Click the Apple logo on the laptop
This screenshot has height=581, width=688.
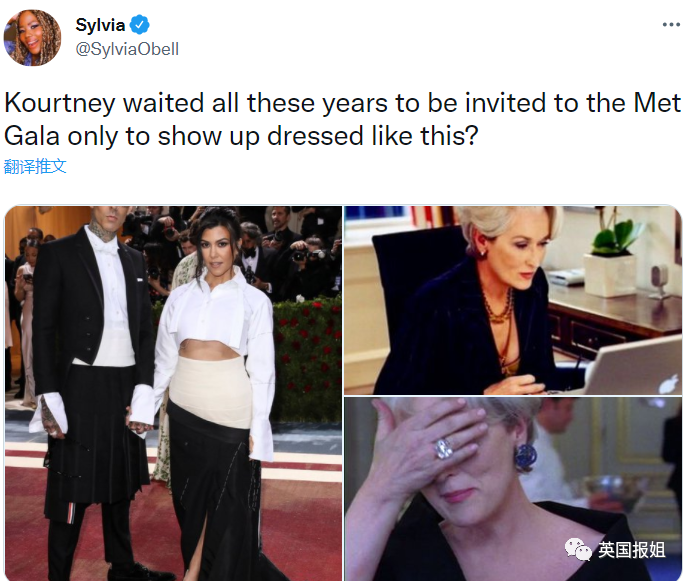(x=668, y=383)
